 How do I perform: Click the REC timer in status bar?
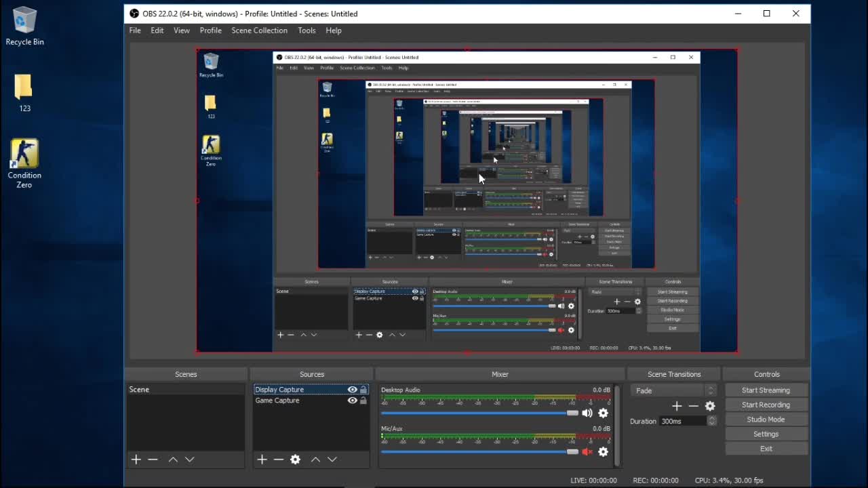click(x=656, y=481)
